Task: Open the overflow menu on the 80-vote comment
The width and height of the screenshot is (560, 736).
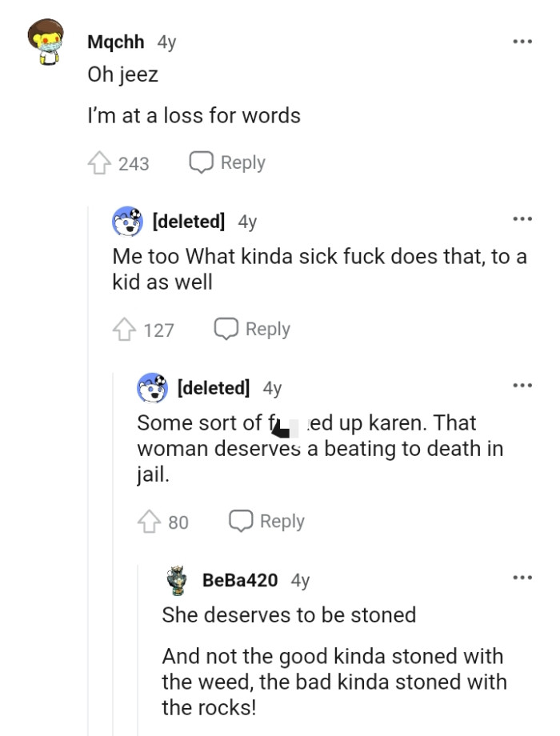Action: (521, 383)
